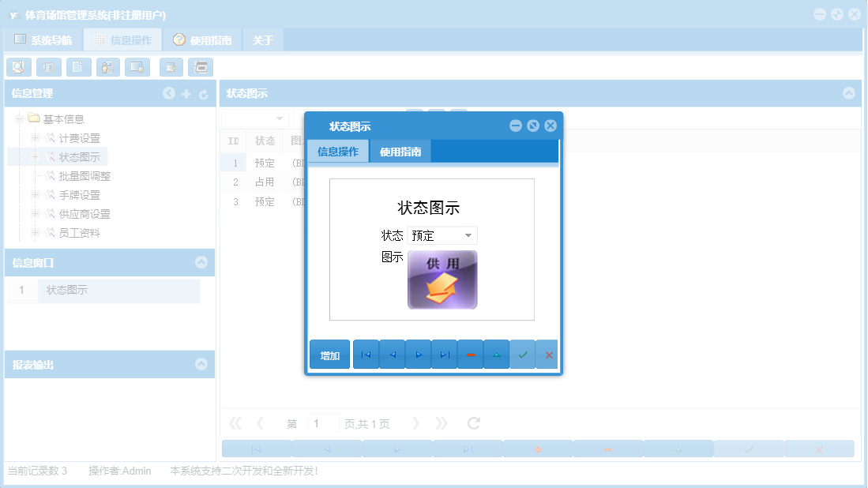Open the user management icon in the toolbar
The height and width of the screenshot is (488, 868).
(107, 67)
